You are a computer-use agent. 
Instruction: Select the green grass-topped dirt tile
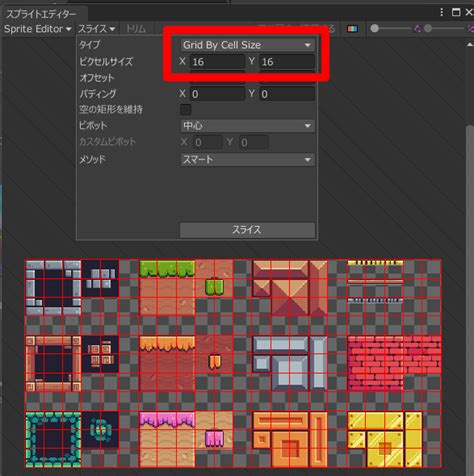tap(167, 288)
